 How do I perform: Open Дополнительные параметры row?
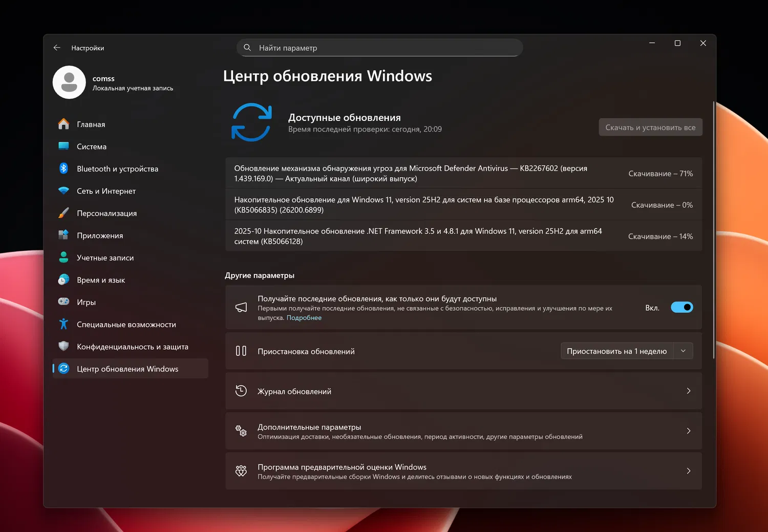click(x=463, y=431)
